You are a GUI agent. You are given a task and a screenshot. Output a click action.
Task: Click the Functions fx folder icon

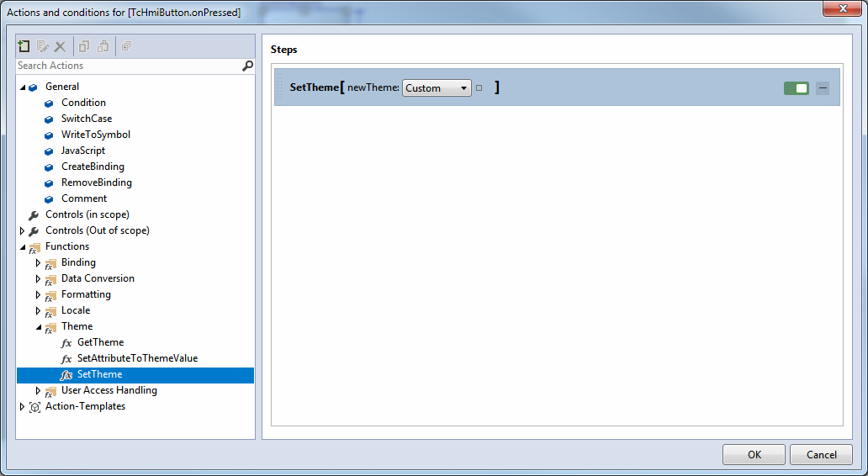[34, 248]
